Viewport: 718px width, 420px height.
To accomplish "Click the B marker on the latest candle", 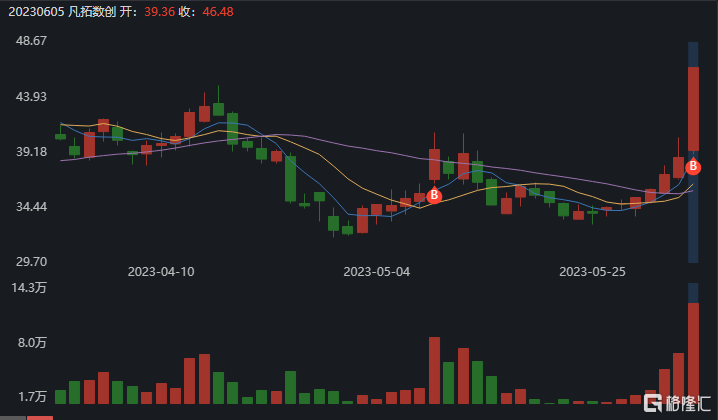I will coord(693,167).
